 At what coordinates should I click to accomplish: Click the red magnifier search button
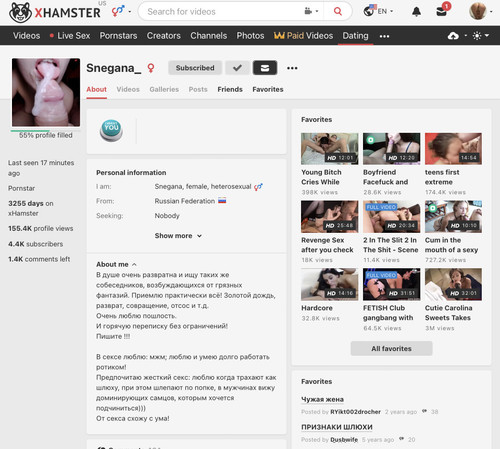click(338, 11)
